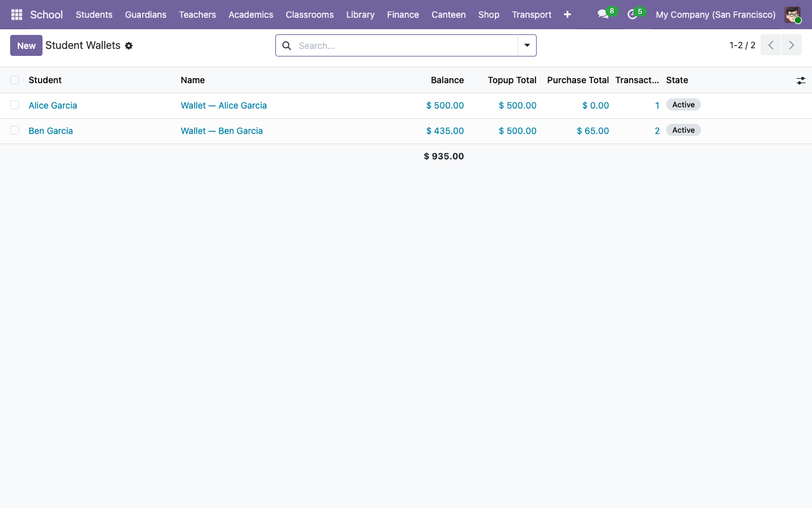Click the $ 0.00 purchase total cell
The image size is (812, 508).
(596, 105)
